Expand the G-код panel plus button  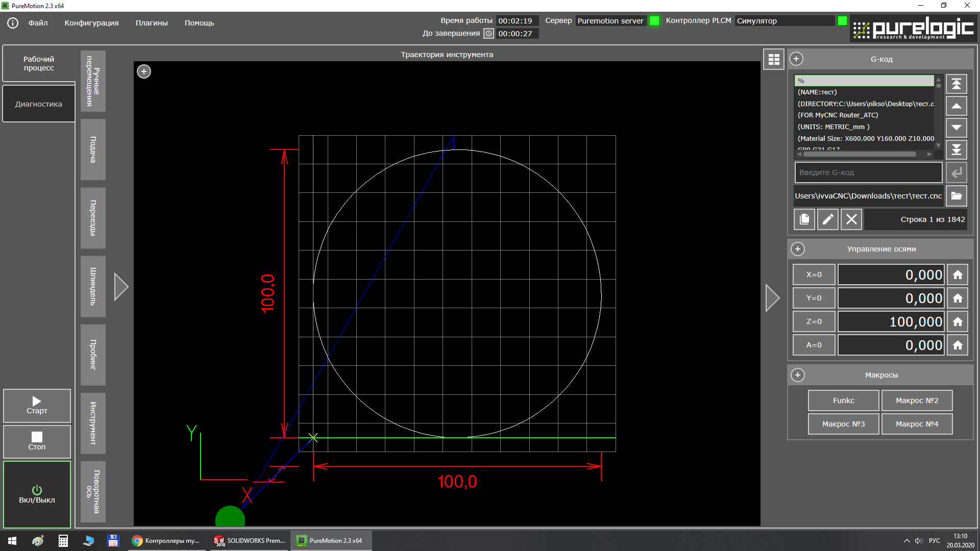(796, 59)
